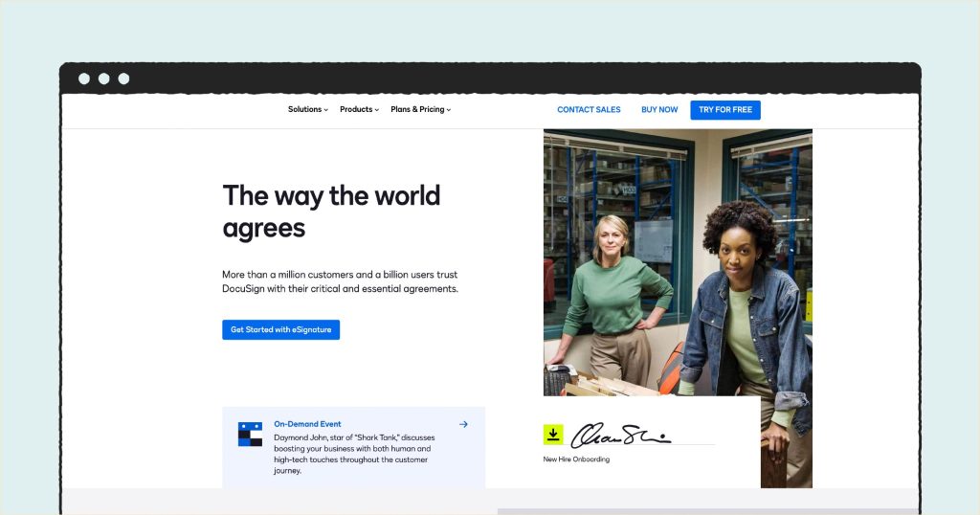
Task: Click the headline The way the world agrees
Action: (x=331, y=212)
